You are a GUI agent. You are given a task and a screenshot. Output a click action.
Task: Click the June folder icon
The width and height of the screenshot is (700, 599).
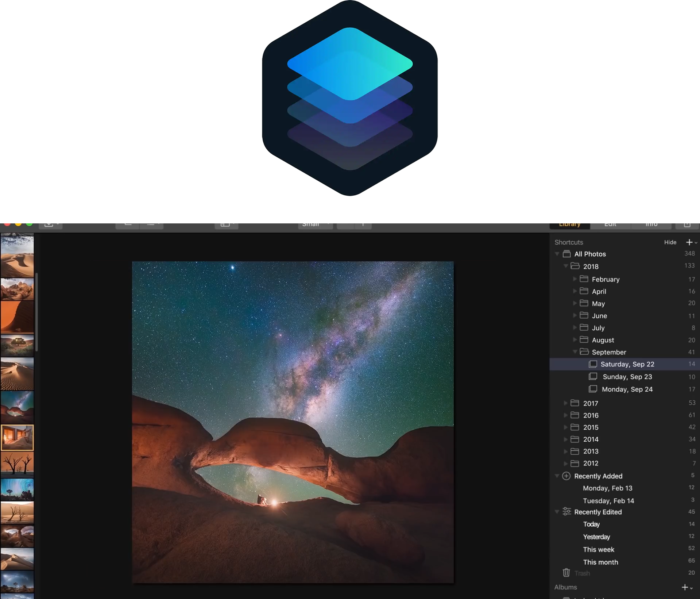click(584, 315)
